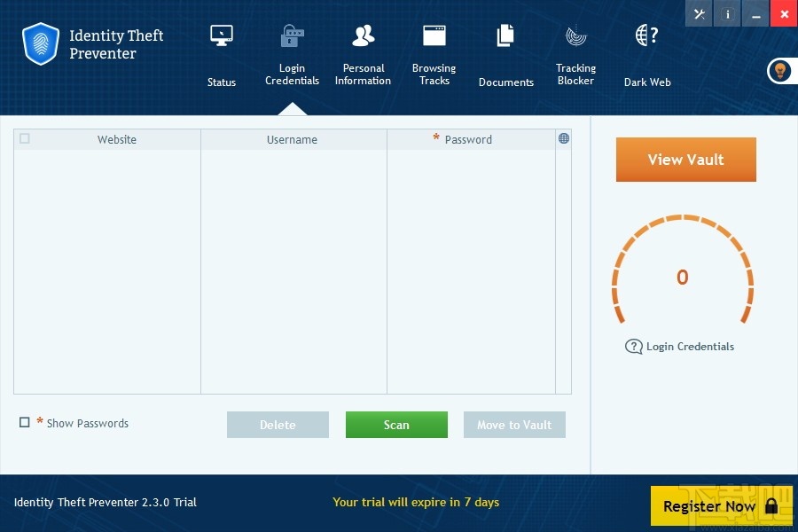Switch to the Personal Information tab label
This screenshot has width=798, height=532.
click(363, 74)
